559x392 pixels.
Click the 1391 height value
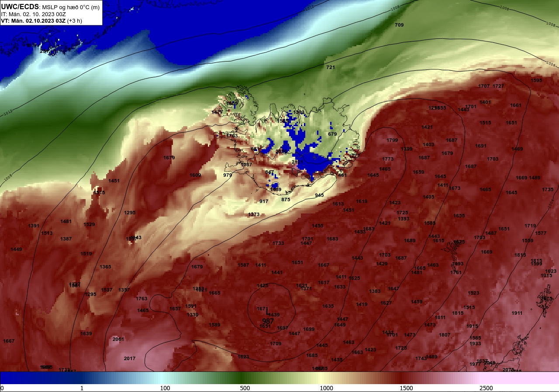click(x=34, y=226)
